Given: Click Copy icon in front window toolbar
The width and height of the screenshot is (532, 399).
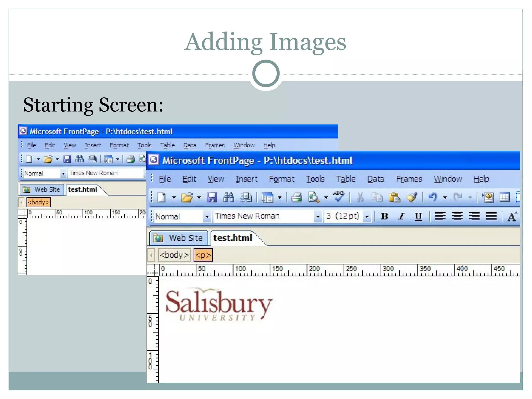Looking at the screenshot, I should pyautogui.click(x=377, y=197).
